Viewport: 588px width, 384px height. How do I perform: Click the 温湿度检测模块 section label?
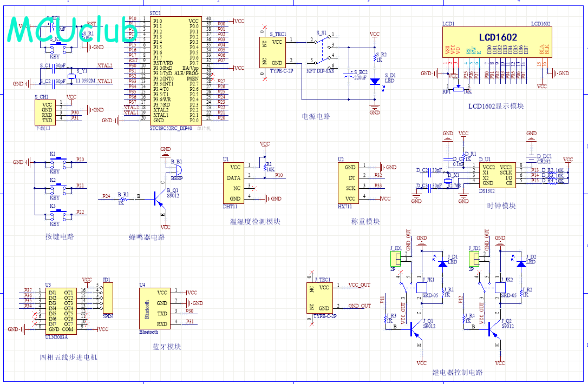click(255, 221)
